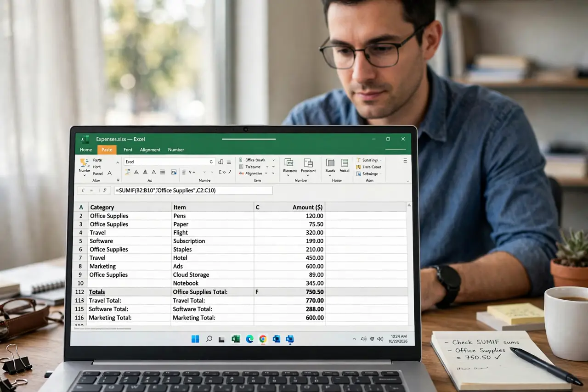588x392 pixels.
Task: Click the refresh icon in the font name box
Action: coord(211,162)
